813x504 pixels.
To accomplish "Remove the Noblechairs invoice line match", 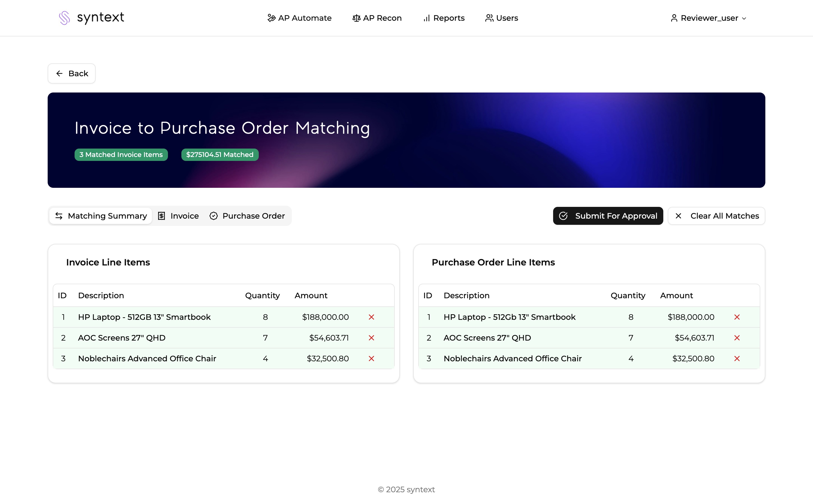I will [371, 358].
